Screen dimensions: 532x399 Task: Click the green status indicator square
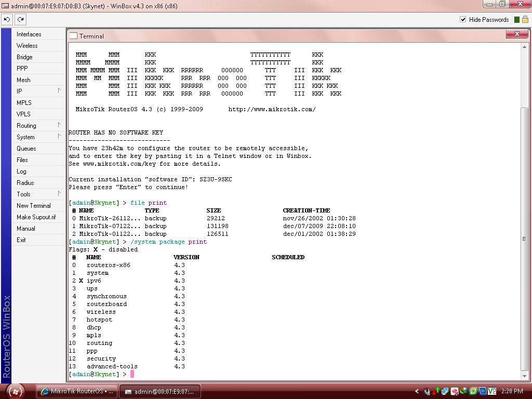pyautogui.click(x=516, y=19)
